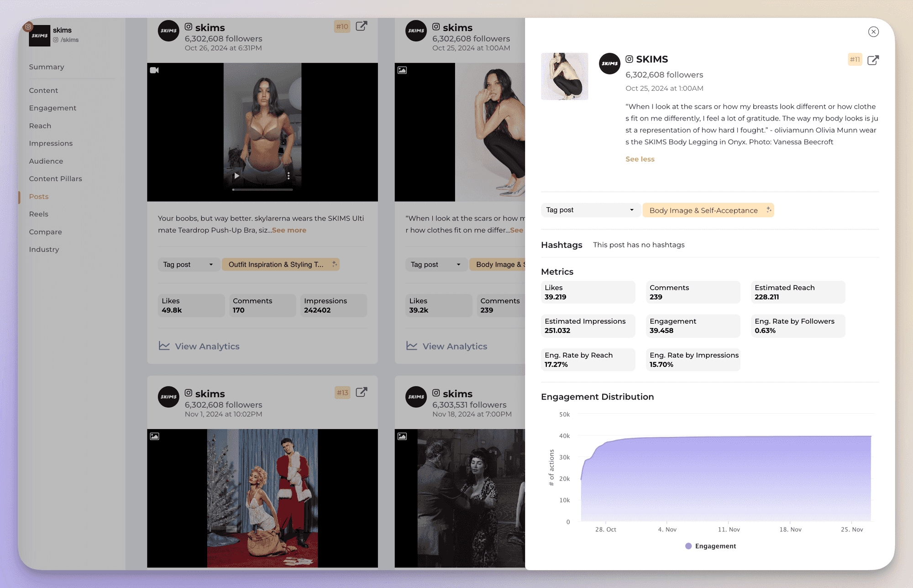This screenshot has width=913, height=588.
Task: Open Reels section in sidebar
Action: [39, 214]
